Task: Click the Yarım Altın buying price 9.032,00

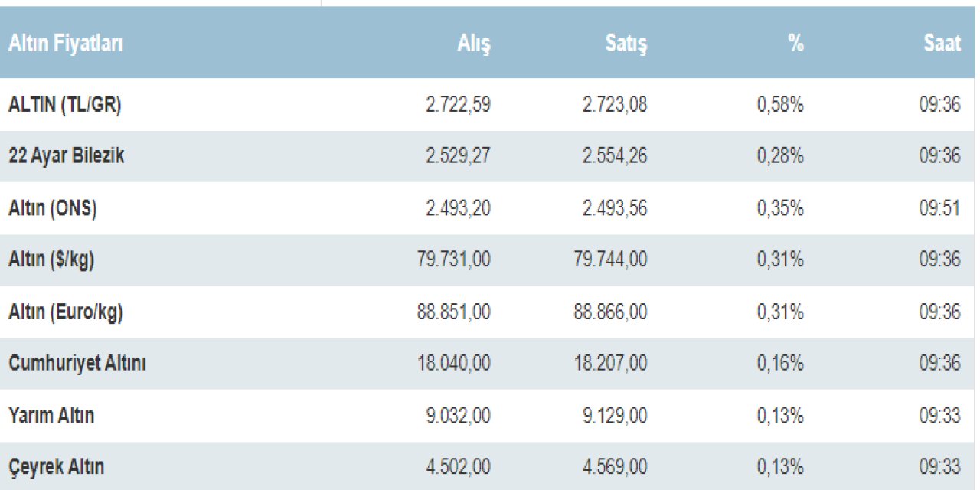Action: [458, 416]
